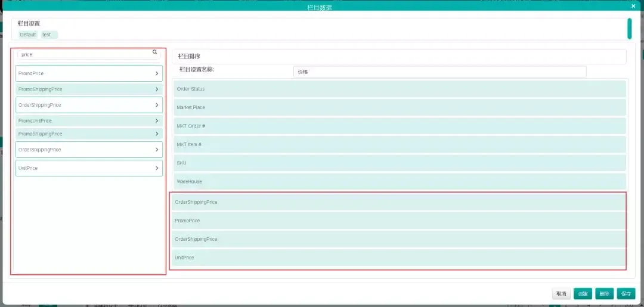Select Order Status in the 栏目排序 list
Screen dimensions: 644x307
400,89
